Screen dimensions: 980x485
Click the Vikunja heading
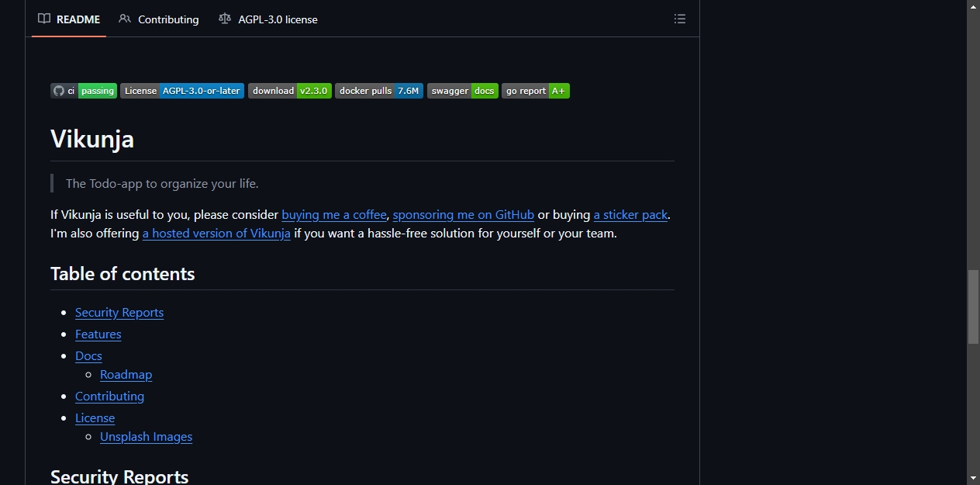point(92,139)
